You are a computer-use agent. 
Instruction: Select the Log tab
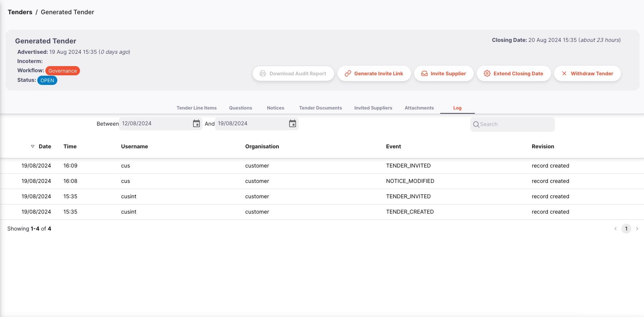click(x=457, y=108)
